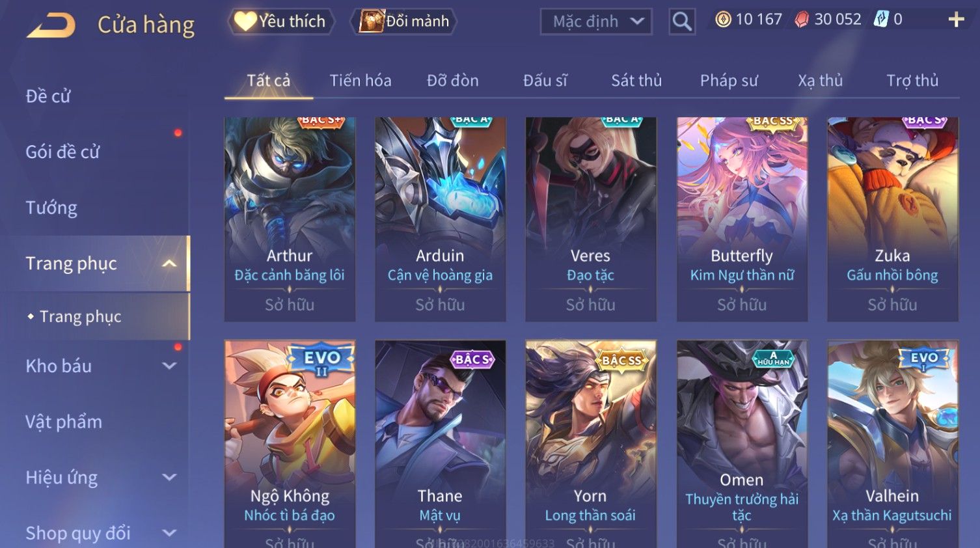Click the blue voucher currency icon

pyautogui.click(x=880, y=20)
